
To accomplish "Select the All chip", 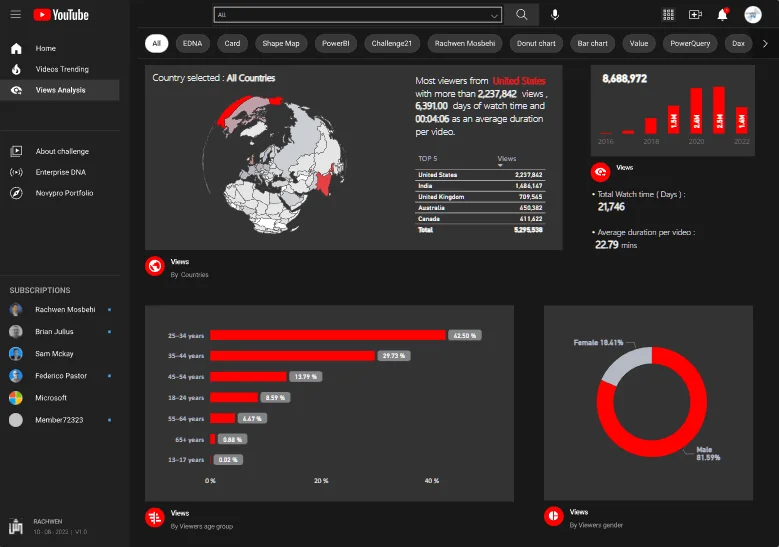I will [156, 43].
